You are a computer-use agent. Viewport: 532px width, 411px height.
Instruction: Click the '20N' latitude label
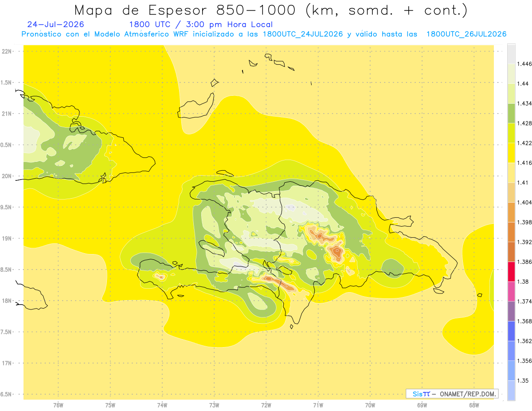click(7, 176)
